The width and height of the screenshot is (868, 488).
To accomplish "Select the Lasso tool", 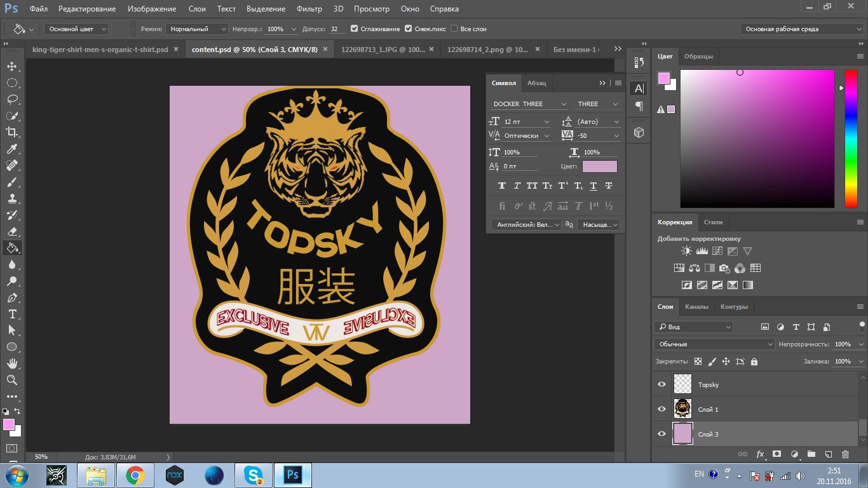I will tap(11, 99).
